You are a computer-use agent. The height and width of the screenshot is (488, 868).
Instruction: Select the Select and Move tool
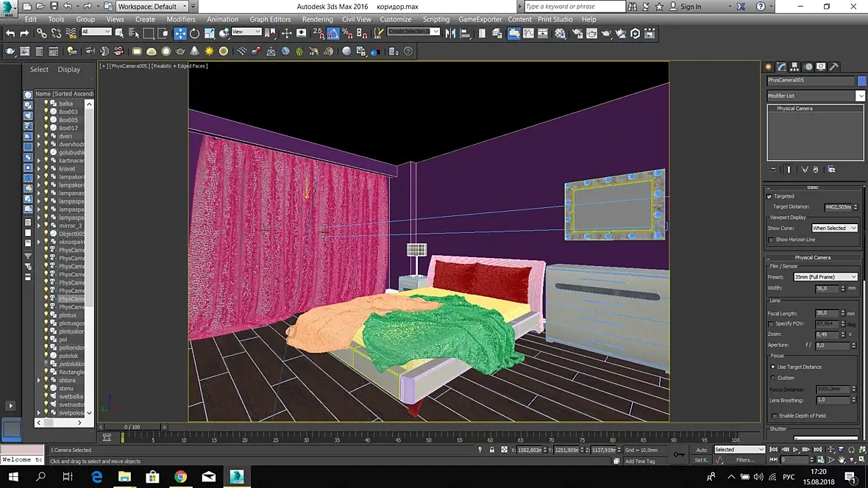tap(180, 33)
